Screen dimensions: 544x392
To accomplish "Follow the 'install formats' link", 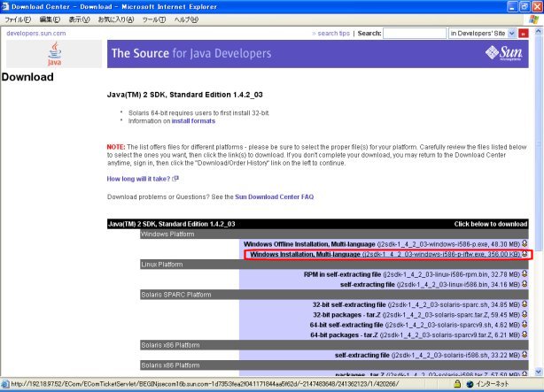I will pyautogui.click(x=193, y=121).
